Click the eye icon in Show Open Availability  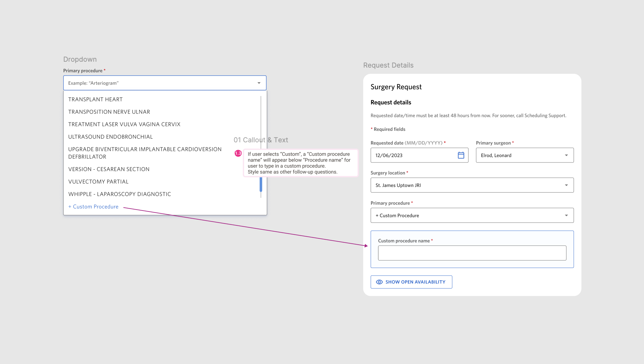tap(379, 282)
